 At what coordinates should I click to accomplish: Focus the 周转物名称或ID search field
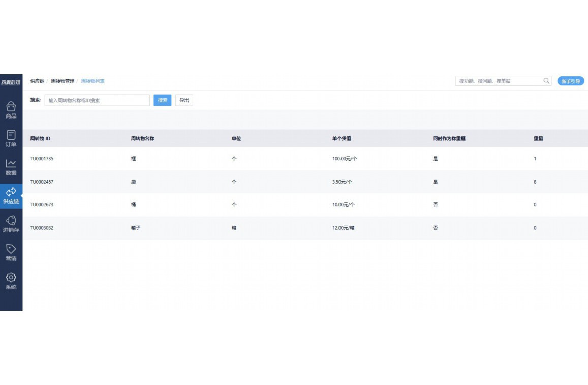[x=97, y=100]
